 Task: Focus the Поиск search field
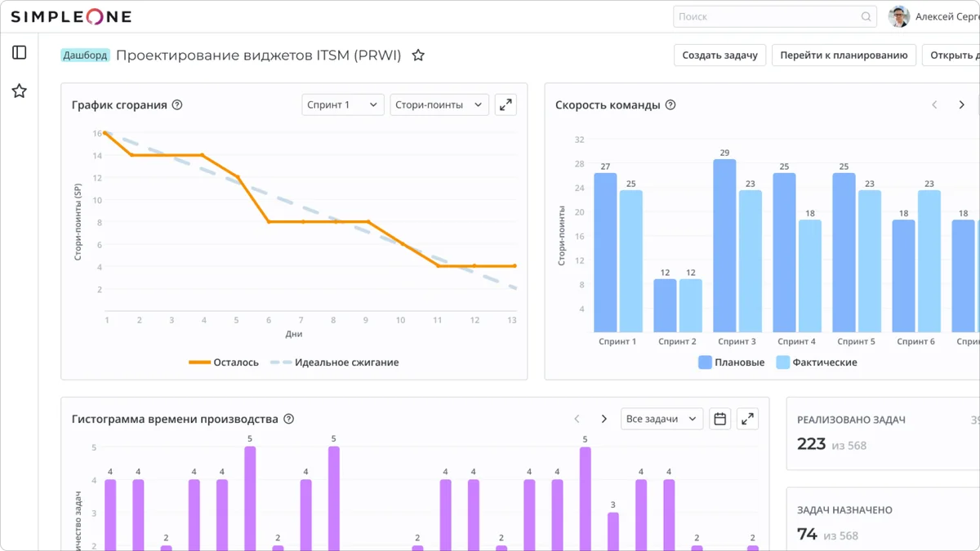pos(775,16)
